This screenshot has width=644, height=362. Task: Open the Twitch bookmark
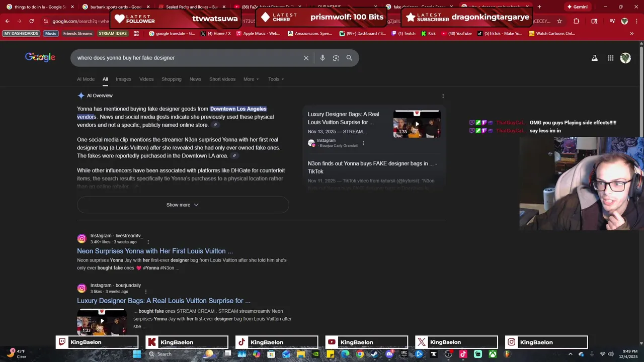point(403,34)
